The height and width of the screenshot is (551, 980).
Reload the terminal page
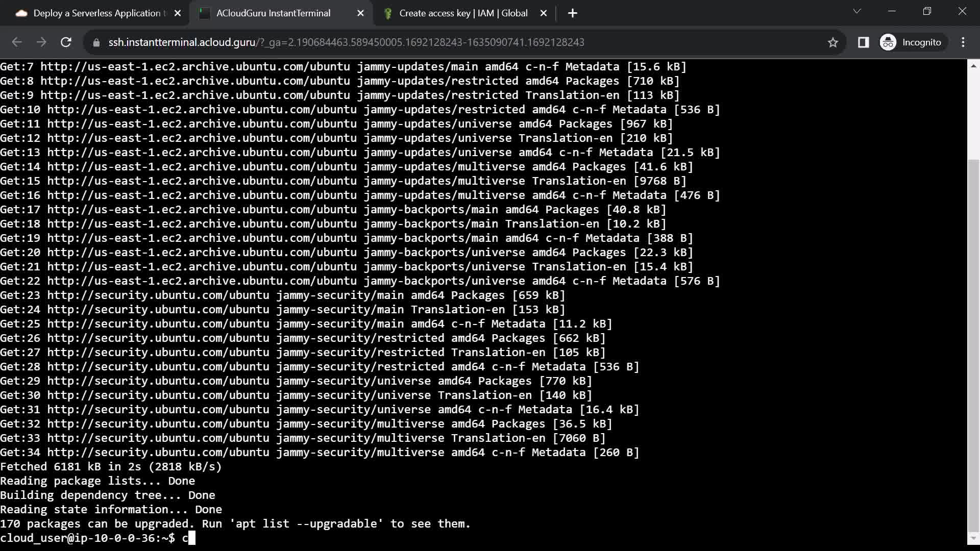[66, 42]
